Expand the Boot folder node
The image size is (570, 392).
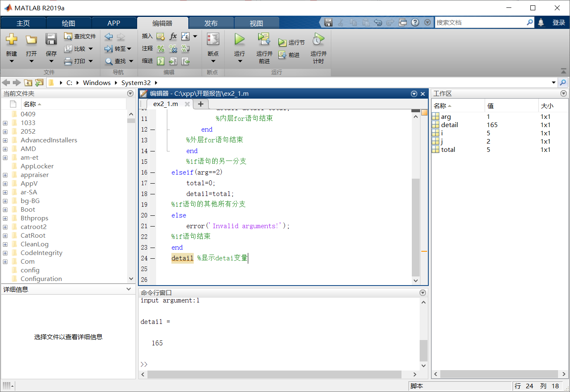(x=5, y=210)
